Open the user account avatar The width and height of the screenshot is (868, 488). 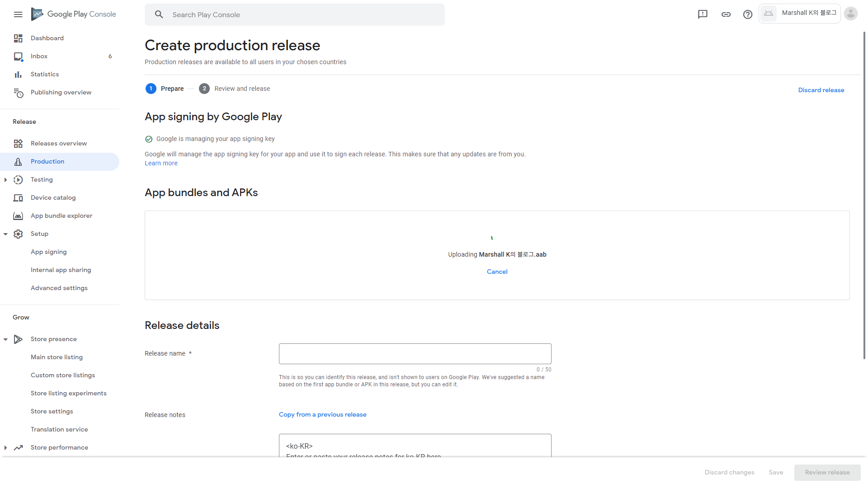point(850,14)
